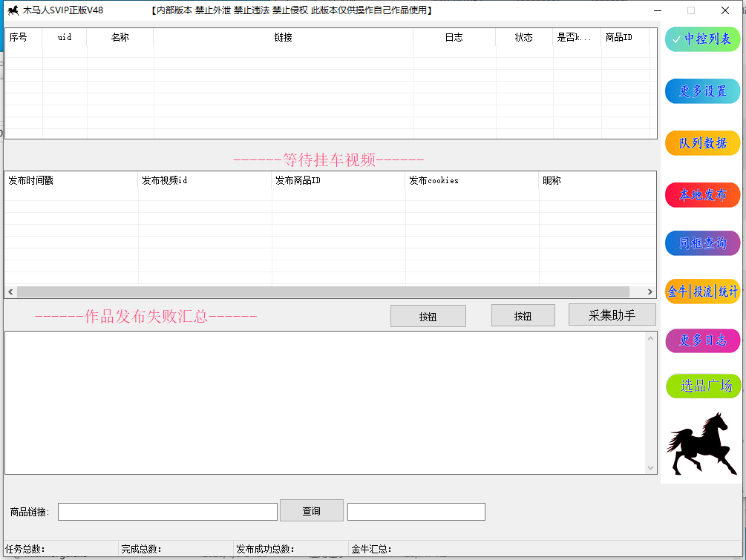This screenshot has width=746, height=560.
Task: Click right arrow of horizontal scrollbar
Action: pos(650,292)
